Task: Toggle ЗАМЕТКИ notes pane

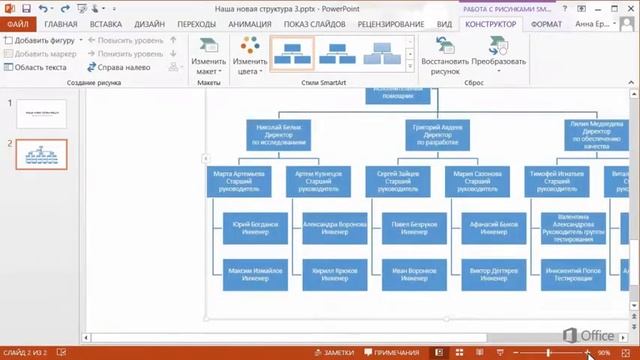Action: (x=334, y=353)
